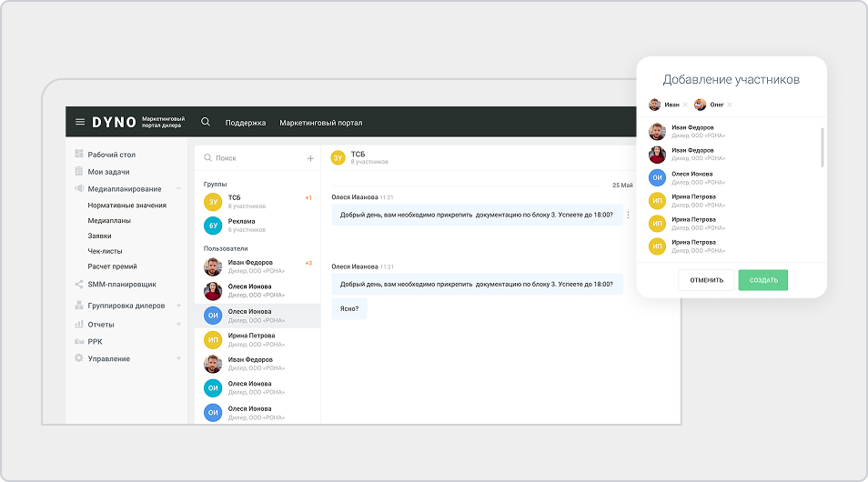Click the participants list scrollbar
The width and height of the screenshot is (868, 482).
823,147
